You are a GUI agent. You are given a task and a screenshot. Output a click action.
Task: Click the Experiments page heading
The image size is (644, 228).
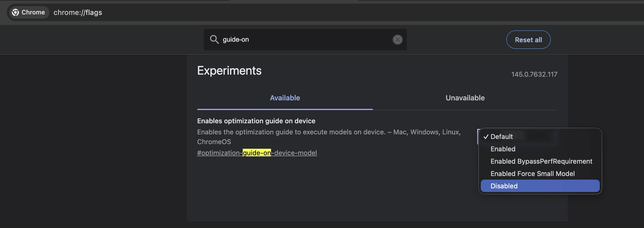click(229, 71)
